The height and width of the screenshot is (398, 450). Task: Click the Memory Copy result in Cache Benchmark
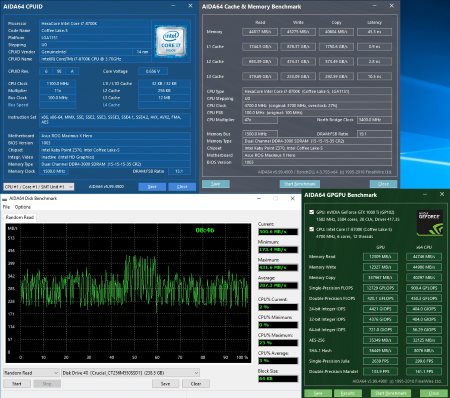[336, 32]
